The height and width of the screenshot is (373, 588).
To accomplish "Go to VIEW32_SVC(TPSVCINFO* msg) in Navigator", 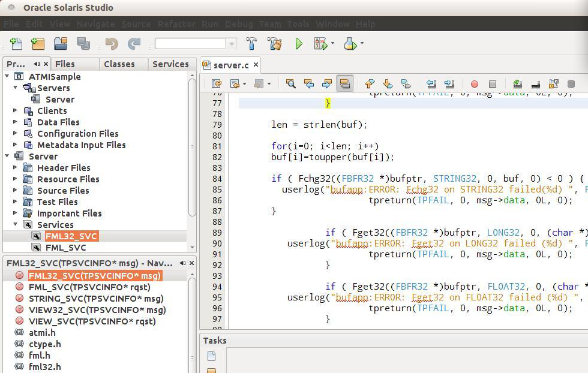I will click(x=97, y=310).
